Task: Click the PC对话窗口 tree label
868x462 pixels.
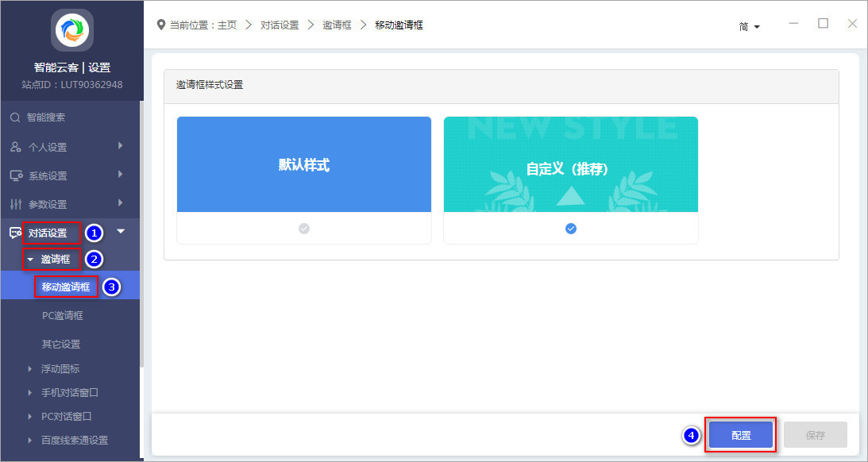Action: [67, 416]
